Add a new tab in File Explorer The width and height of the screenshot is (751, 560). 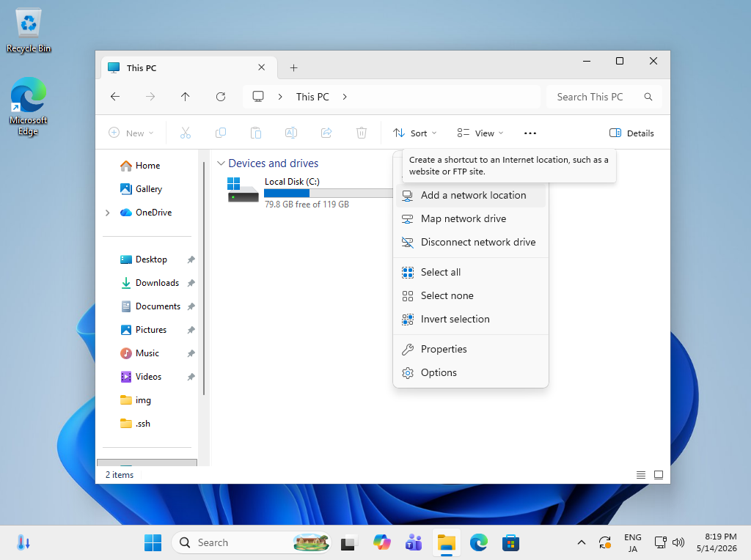tap(293, 68)
